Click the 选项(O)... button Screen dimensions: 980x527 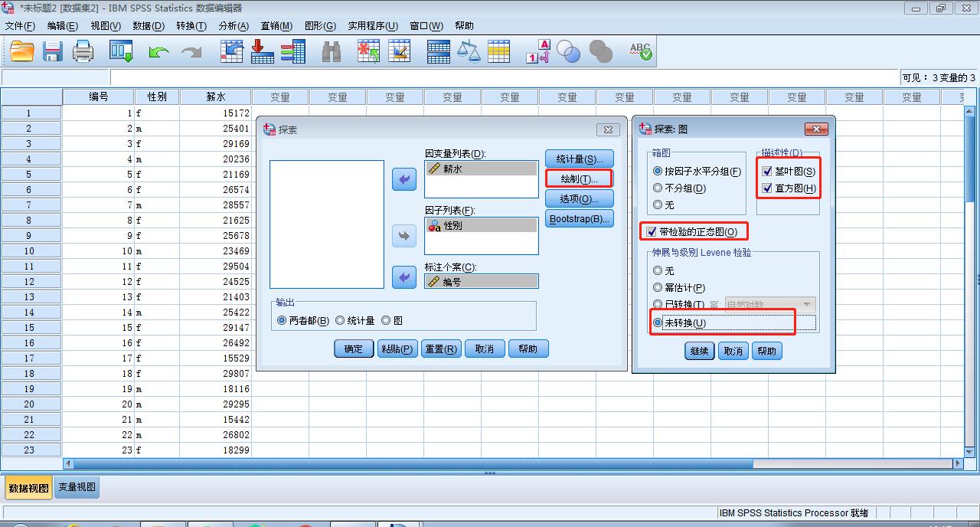point(580,198)
